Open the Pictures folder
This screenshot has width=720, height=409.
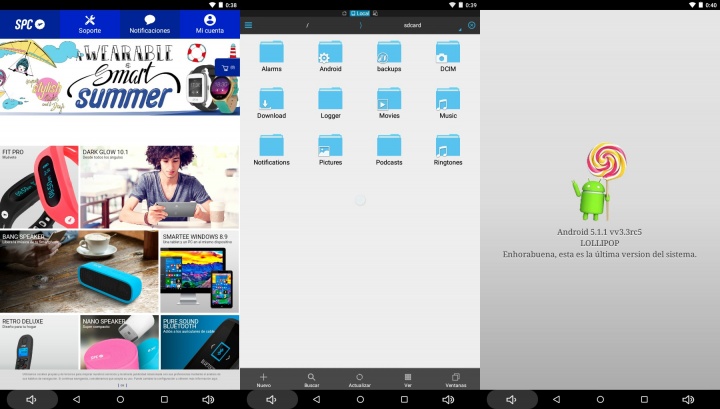click(x=330, y=150)
